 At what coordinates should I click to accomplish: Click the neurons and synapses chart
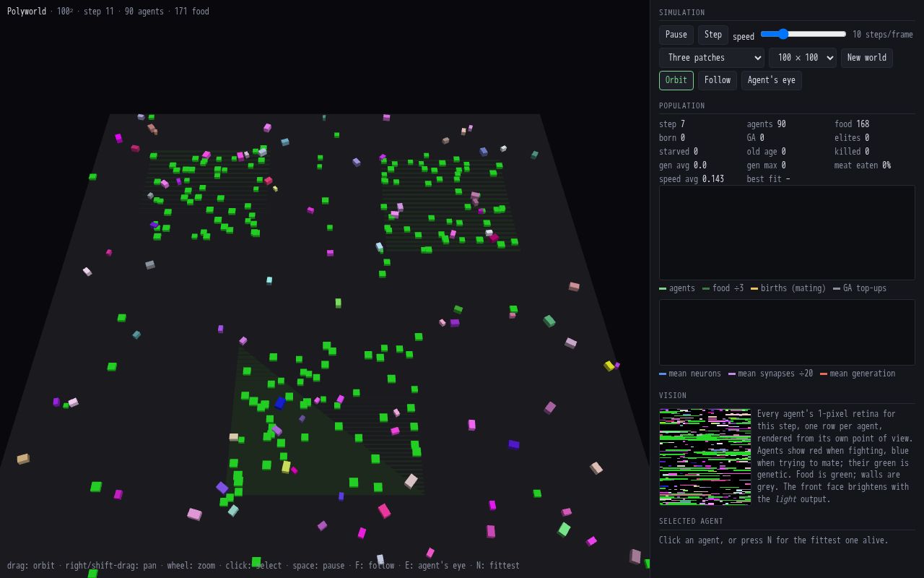click(x=787, y=332)
